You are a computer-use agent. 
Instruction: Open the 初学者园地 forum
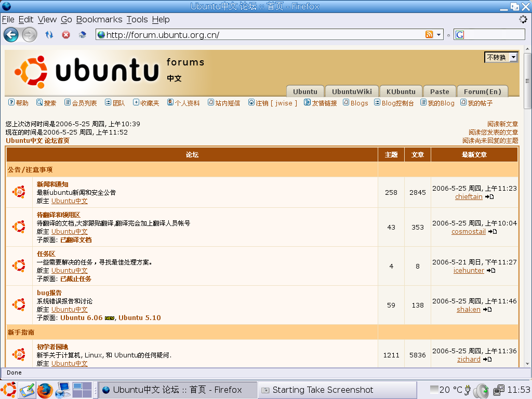click(x=52, y=347)
